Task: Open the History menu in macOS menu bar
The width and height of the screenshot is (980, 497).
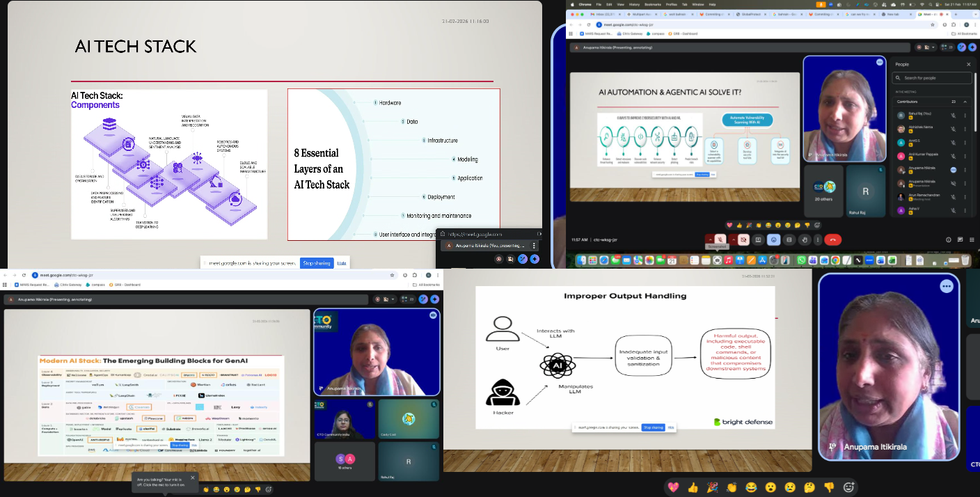Action: pos(634,4)
